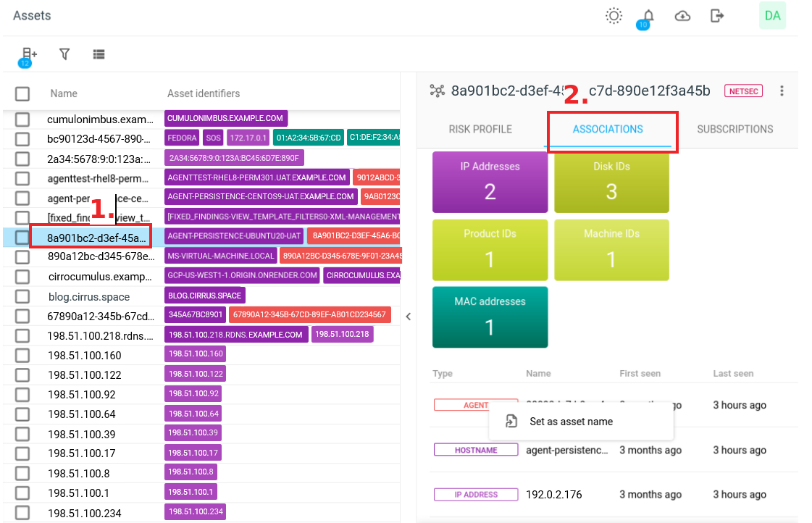Click the list view icon

point(99,54)
